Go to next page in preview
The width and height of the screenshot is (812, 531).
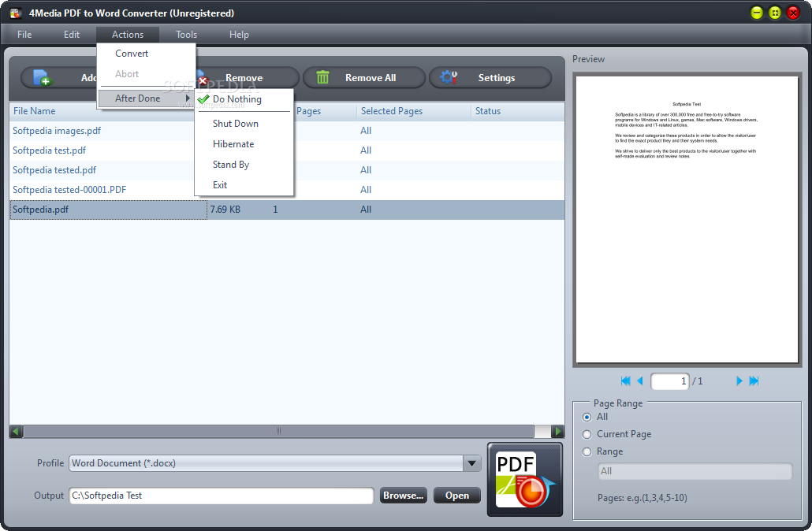click(739, 381)
